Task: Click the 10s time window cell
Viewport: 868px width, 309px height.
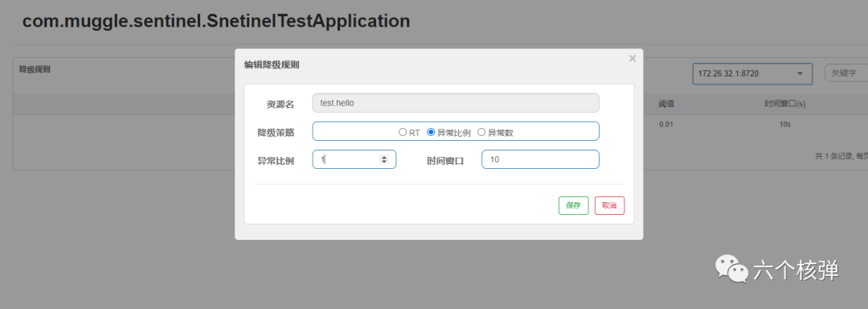Action: point(785,125)
